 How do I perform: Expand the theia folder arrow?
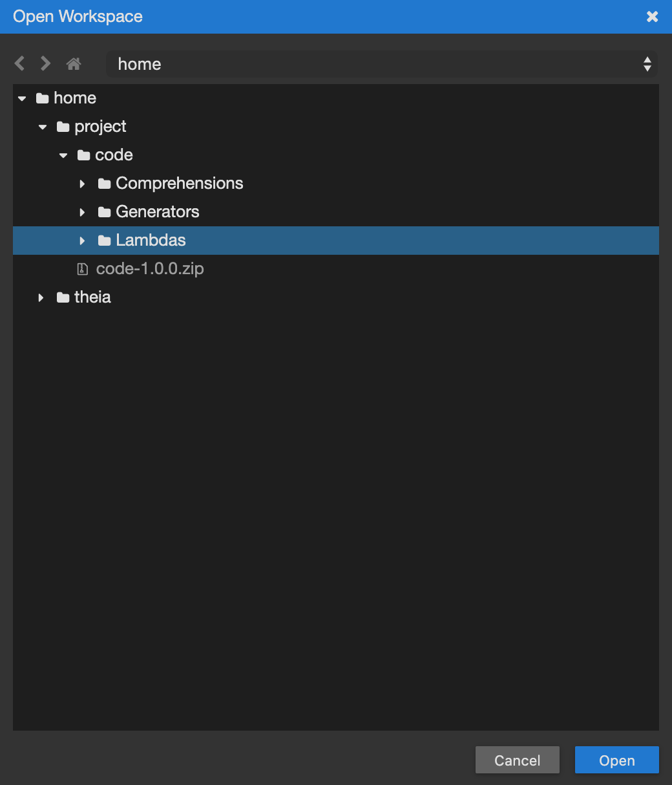[x=41, y=297]
